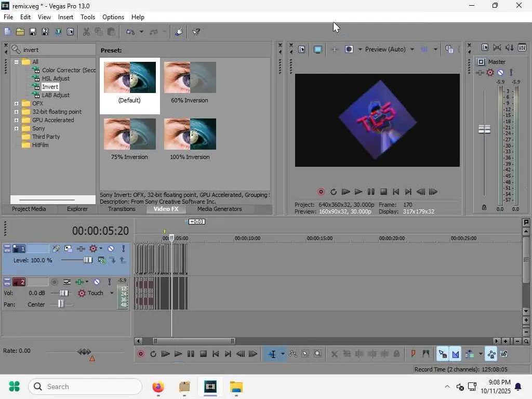Viewport: 532px width, 399px height.
Task: Click Play in the timeline transport bar
Action: pyautogui.click(x=178, y=354)
